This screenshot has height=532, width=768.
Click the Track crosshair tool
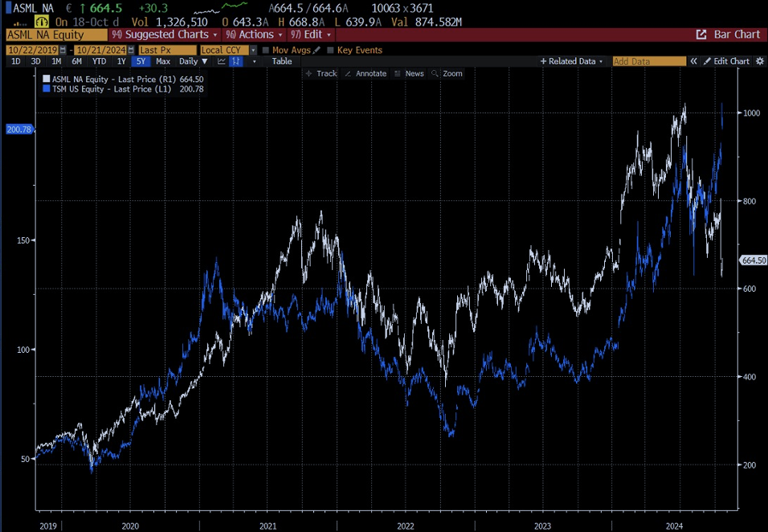pyautogui.click(x=321, y=73)
